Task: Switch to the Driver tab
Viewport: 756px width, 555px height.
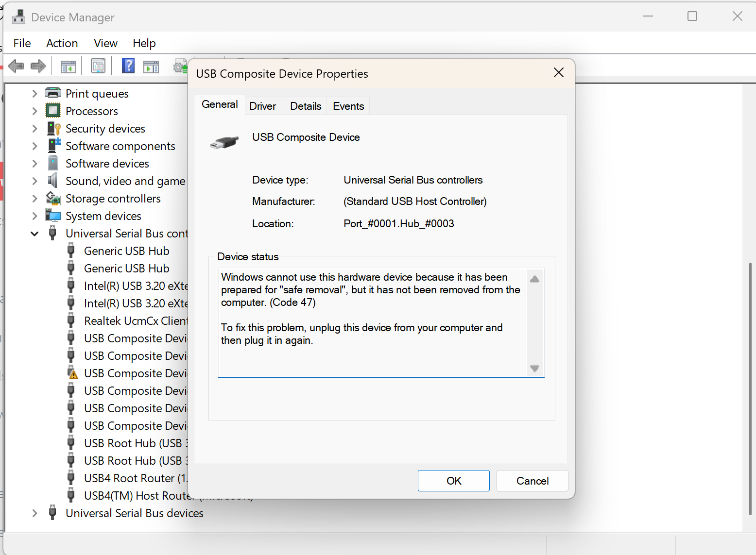Action: pos(263,106)
